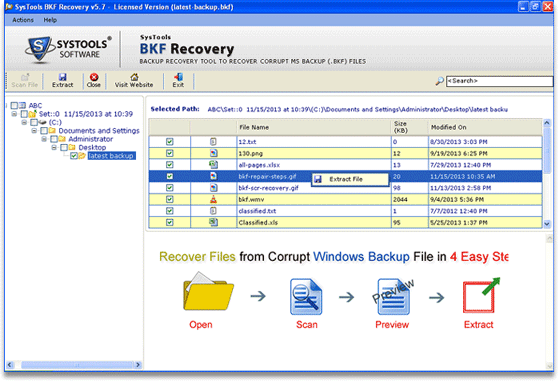This screenshot has height=381, width=558.
Task: Click the Scan document illustration
Action: tap(306, 296)
